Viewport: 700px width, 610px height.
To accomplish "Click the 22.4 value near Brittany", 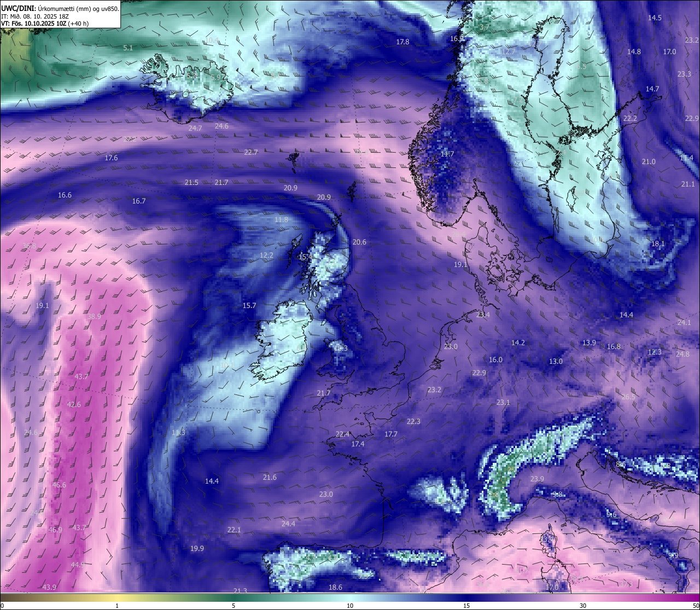I will tap(342, 434).
